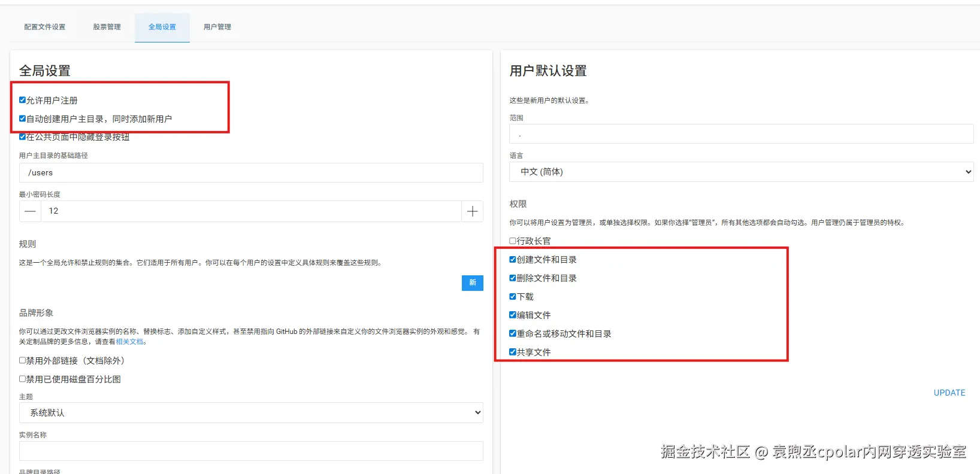Select the 全局设置 tab
The width and height of the screenshot is (980, 474).
162,27
